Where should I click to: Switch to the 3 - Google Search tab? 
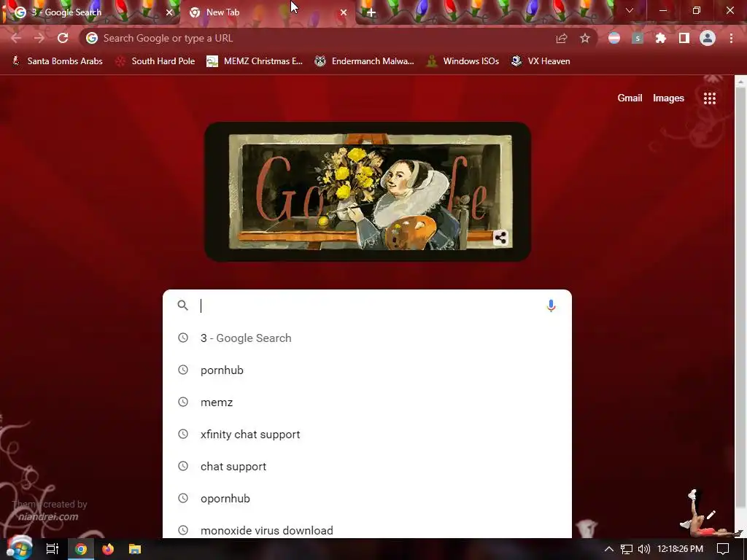coord(90,12)
